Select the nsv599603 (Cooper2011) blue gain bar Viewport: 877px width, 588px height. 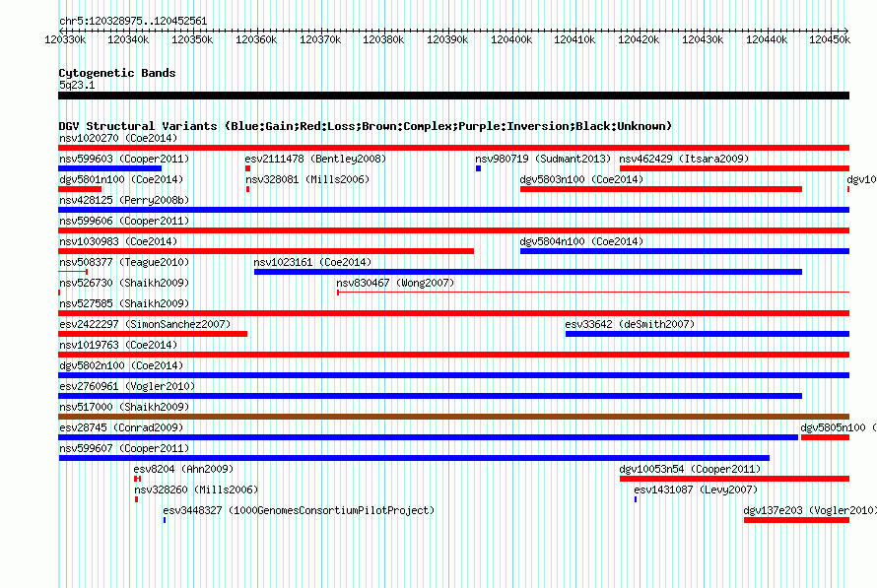coord(110,168)
